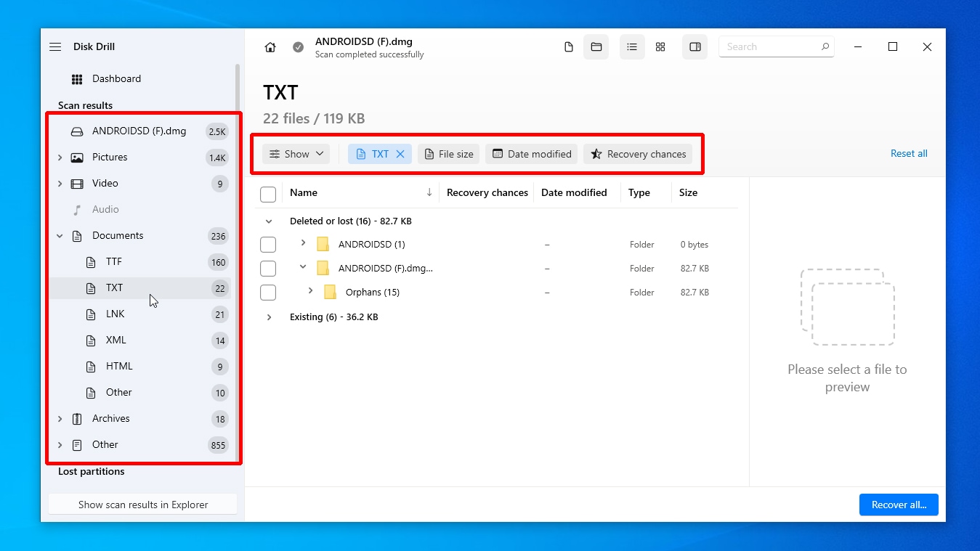980x551 pixels.
Task: Click the magnifier icon in search box
Action: pos(825,46)
